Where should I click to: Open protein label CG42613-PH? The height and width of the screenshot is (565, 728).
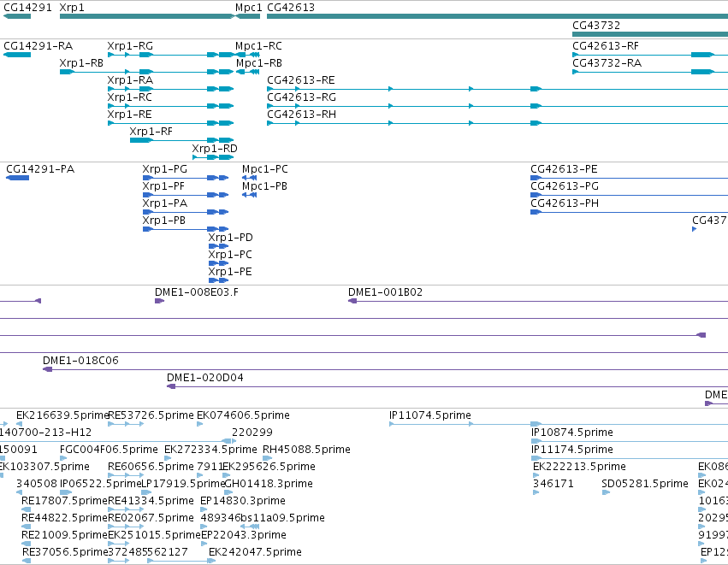(x=565, y=203)
